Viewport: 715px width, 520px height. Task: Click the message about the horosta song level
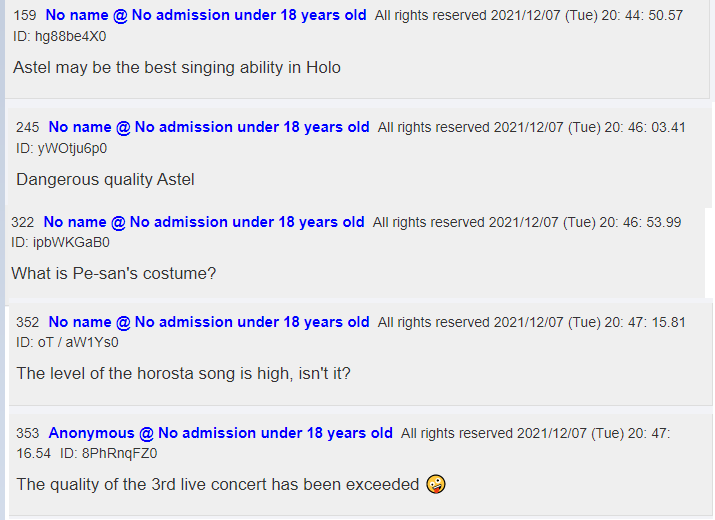click(x=184, y=374)
